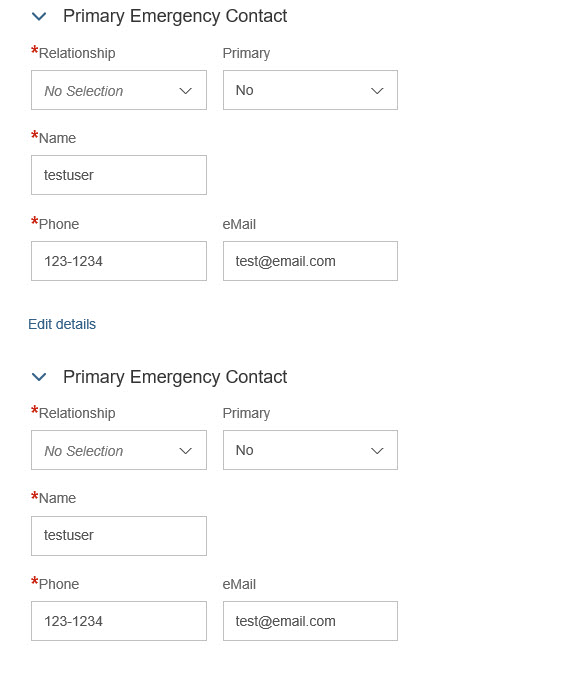
Task: Click the first Relationship dropdown arrow icon
Action: pyautogui.click(x=186, y=91)
